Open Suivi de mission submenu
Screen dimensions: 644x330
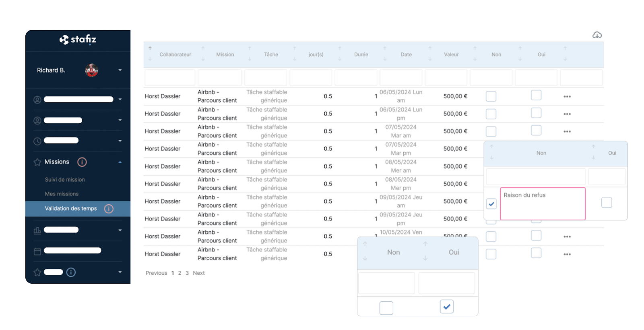pos(65,180)
